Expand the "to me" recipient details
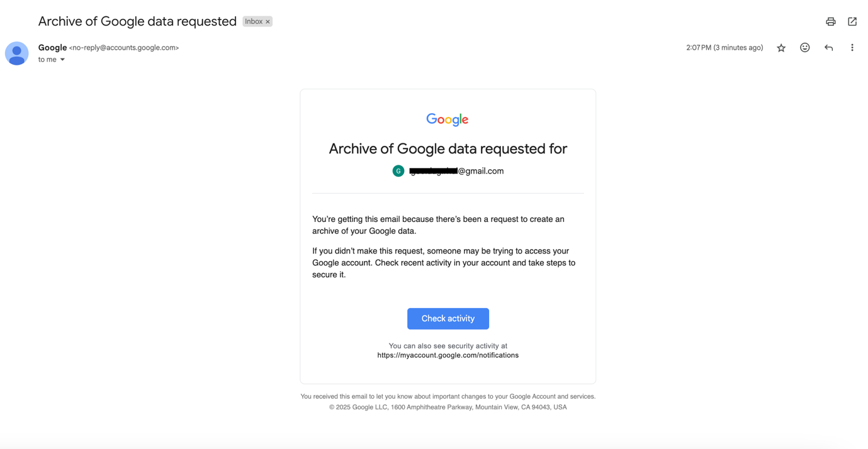This screenshot has width=868, height=449. coord(62,60)
